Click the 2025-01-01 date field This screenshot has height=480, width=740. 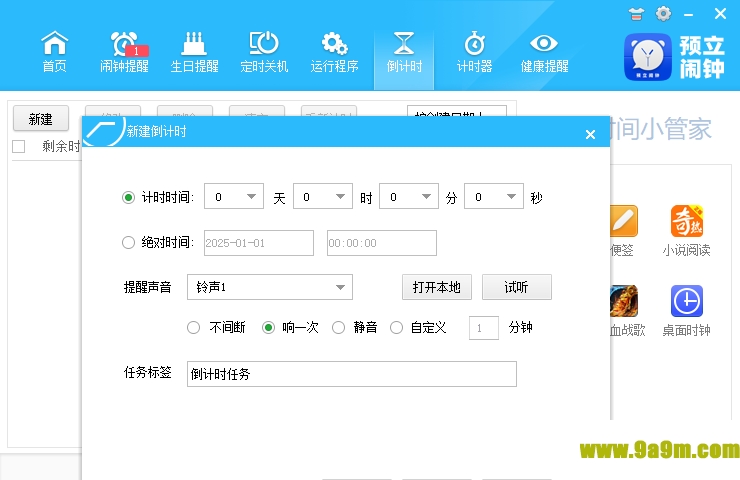coord(259,243)
